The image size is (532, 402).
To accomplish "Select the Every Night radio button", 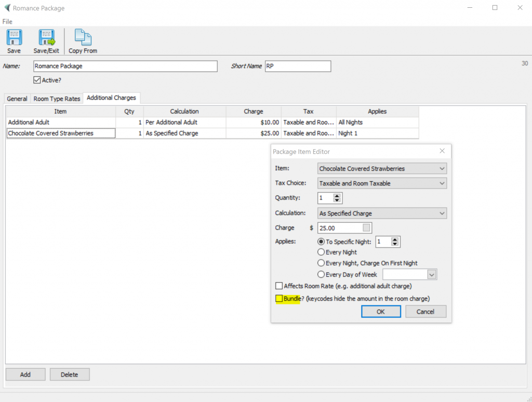I will [321, 252].
